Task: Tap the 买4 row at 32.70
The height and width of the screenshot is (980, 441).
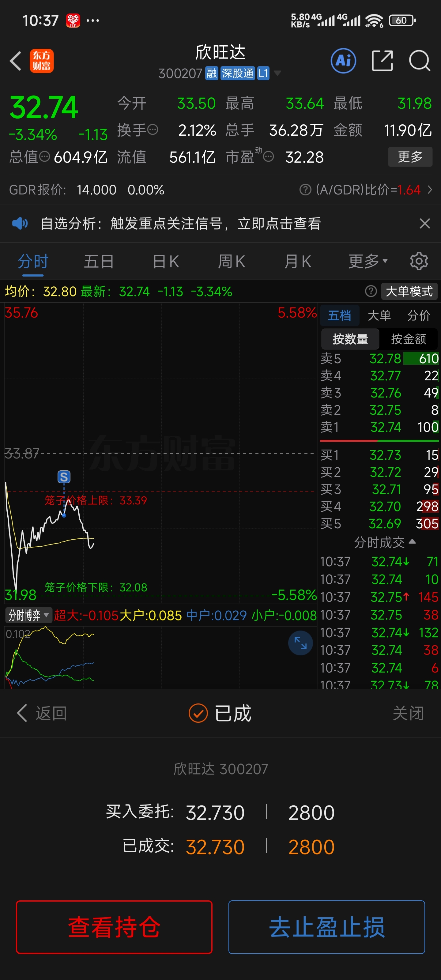Action: [379, 506]
